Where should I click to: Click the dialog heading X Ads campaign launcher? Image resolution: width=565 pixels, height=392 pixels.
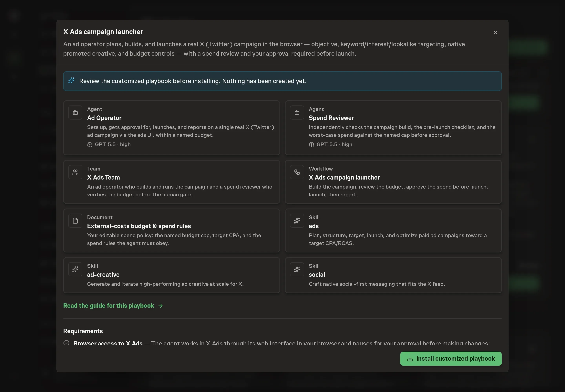103,32
